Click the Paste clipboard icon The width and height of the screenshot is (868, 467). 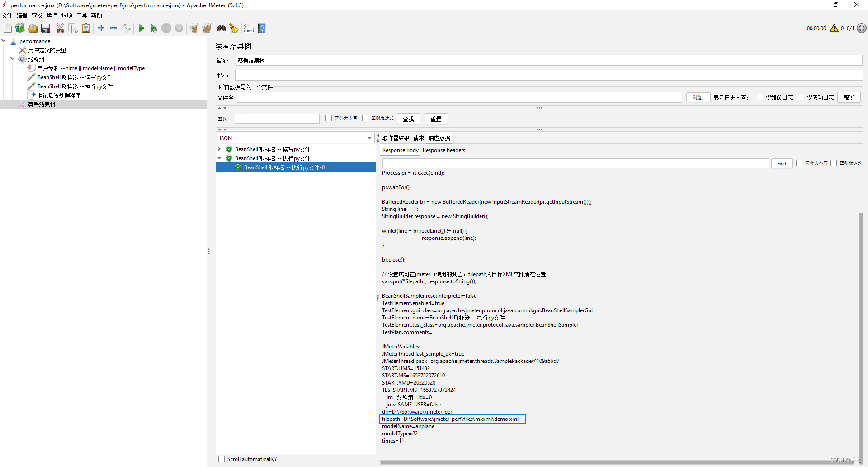pyautogui.click(x=86, y=28)
